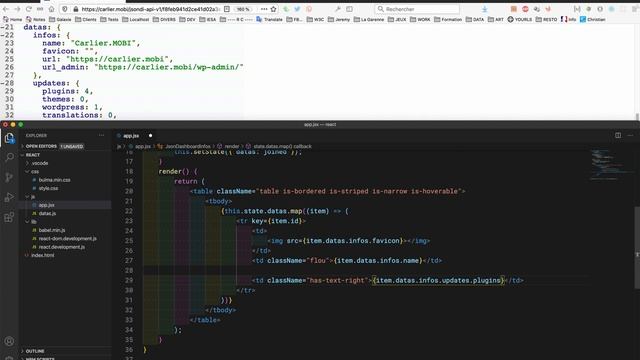Open the YOURLS bookmark
This screenshot has height=360, width=640.
point(520,19)
